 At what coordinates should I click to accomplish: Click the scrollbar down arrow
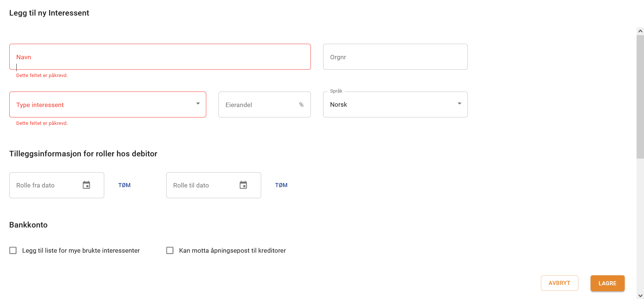(640, 296)
